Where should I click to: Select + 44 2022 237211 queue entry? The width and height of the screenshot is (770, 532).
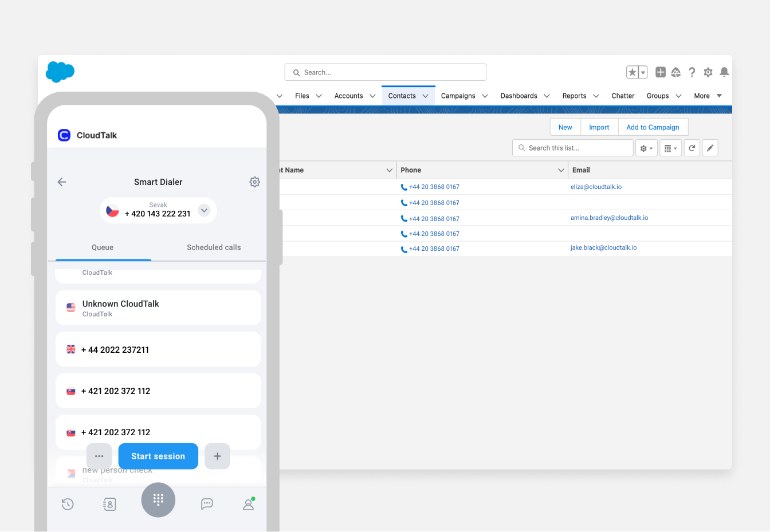click(158, 349)
